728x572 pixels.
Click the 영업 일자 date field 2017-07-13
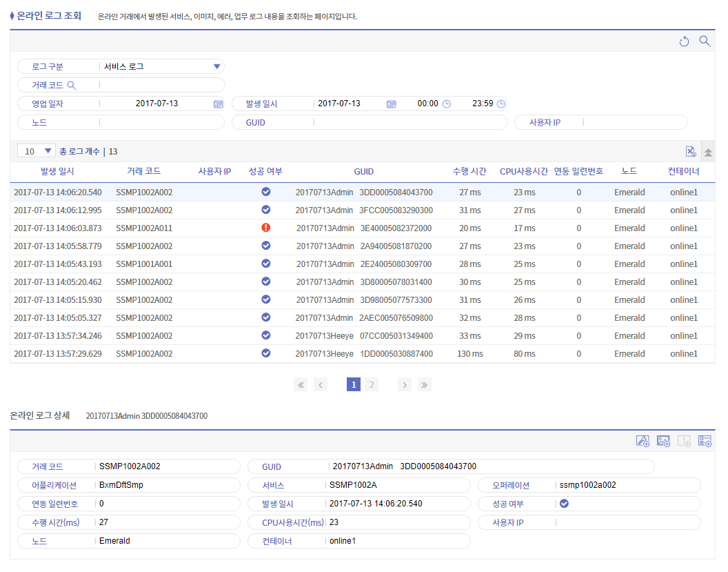tap(156, 103)
